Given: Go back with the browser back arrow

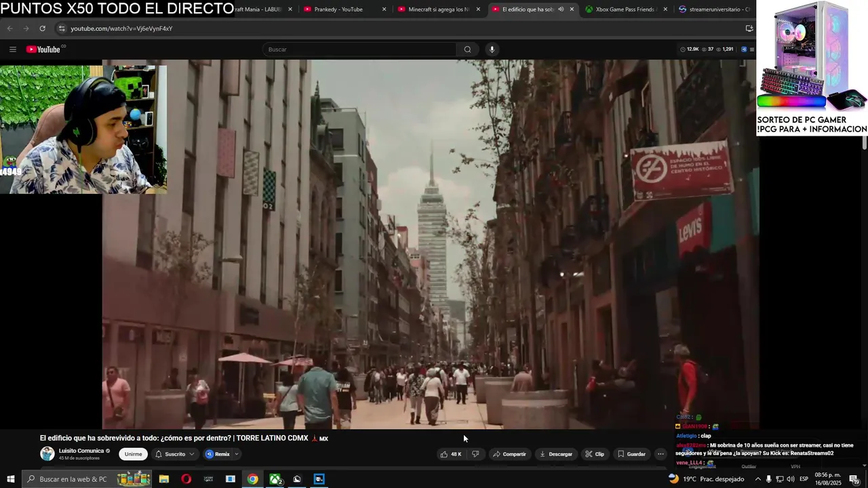Looking at the screenshot, I should 9,28.
